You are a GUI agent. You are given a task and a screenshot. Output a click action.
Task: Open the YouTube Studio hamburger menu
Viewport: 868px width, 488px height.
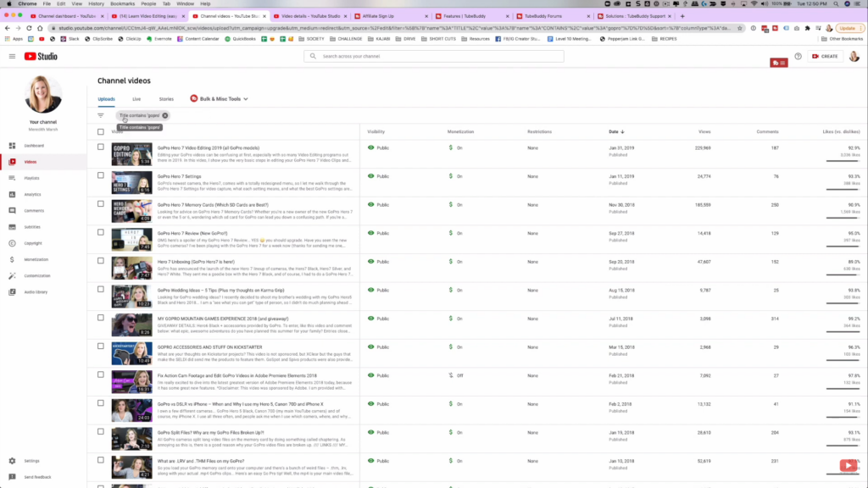(x=12, y=56)
